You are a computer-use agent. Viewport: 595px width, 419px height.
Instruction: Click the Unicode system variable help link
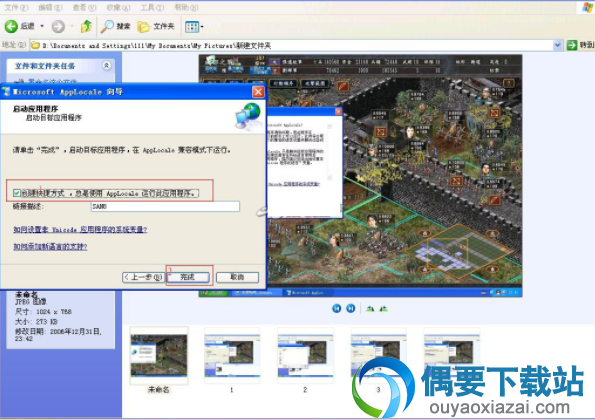tap(80, 229)
